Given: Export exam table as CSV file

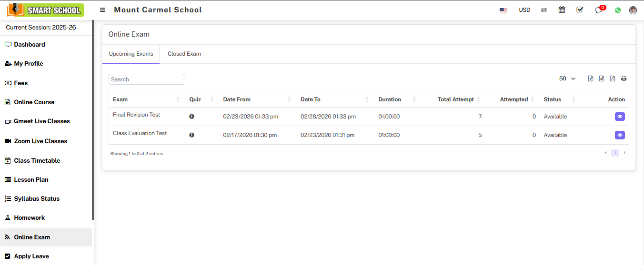Looking at the screenshot, I should tap(602, 79).
